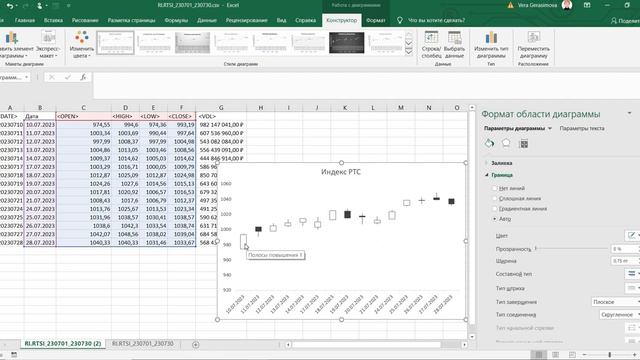Image resolution: width=640 pixels, height=360 pixels.
Task: Click the chart title Индекс РТС
Action: coord(341,172)
